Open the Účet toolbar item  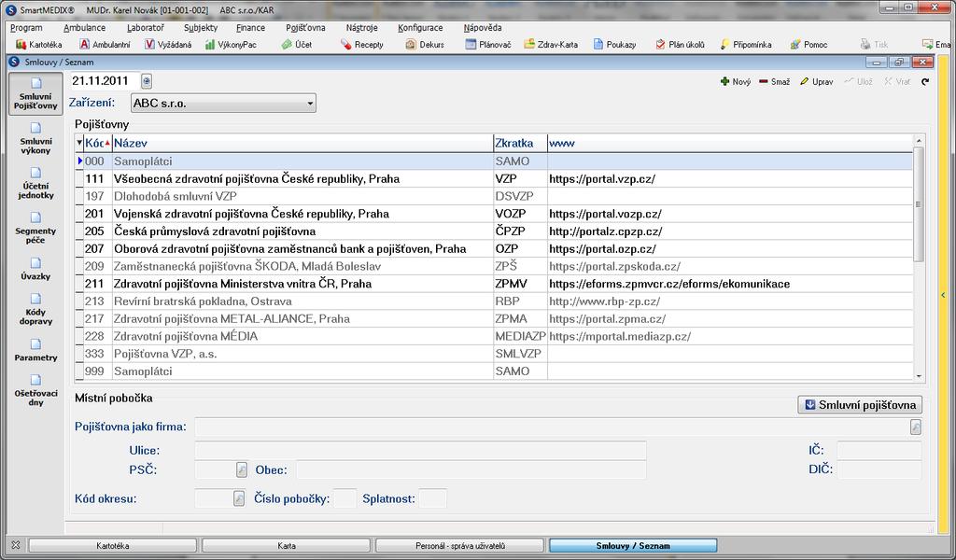296,45
